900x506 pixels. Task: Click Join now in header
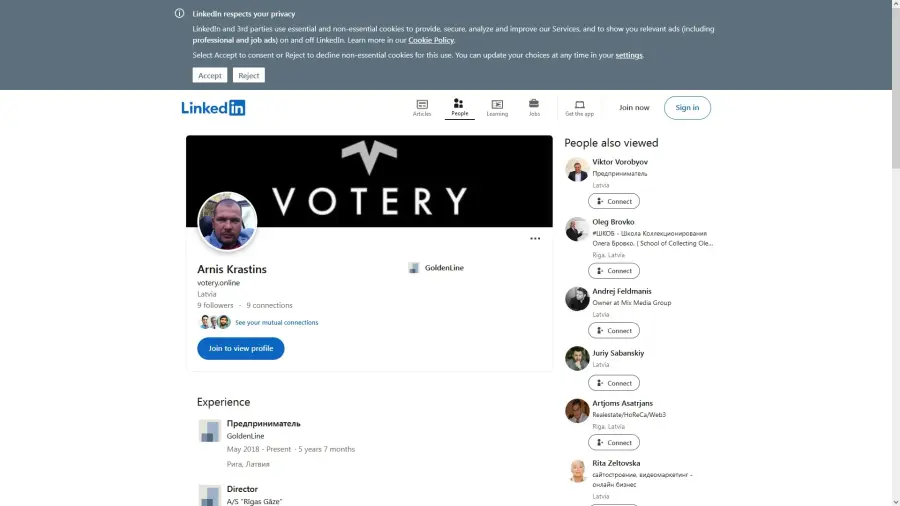tap(634, 108)
